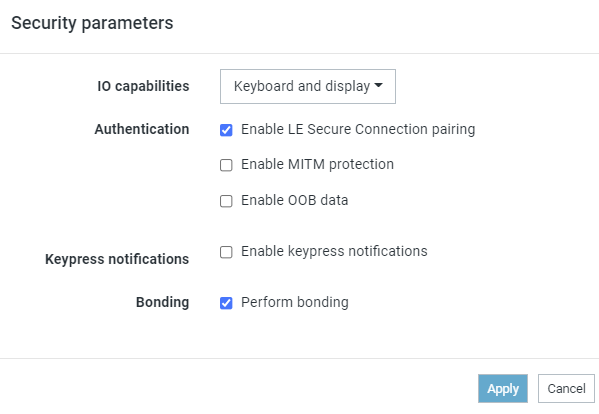Tick the Enable MITM protection checkbox
The height and width of the screenshot is (414, 599).
click(x=226, y=165)
